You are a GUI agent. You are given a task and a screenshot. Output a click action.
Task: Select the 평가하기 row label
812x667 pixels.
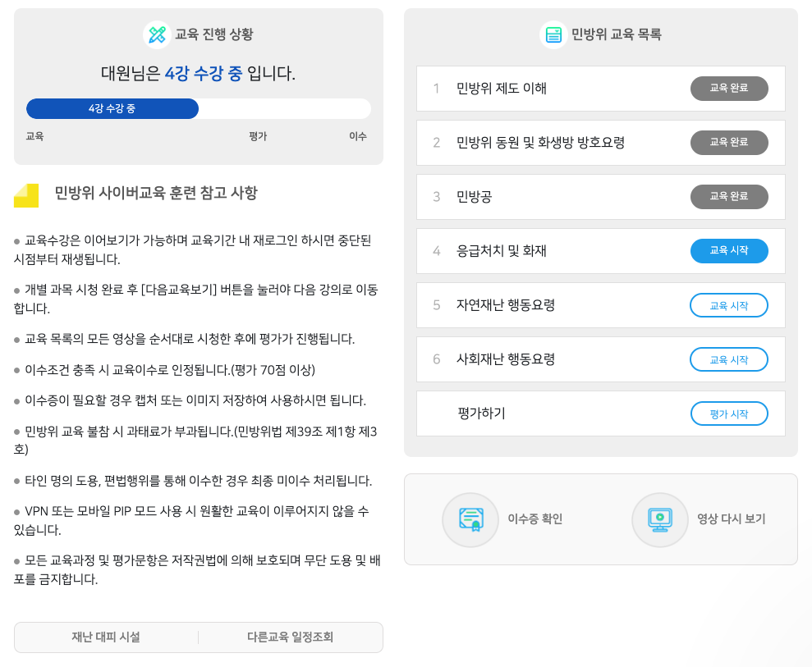(x=481, y=413)
